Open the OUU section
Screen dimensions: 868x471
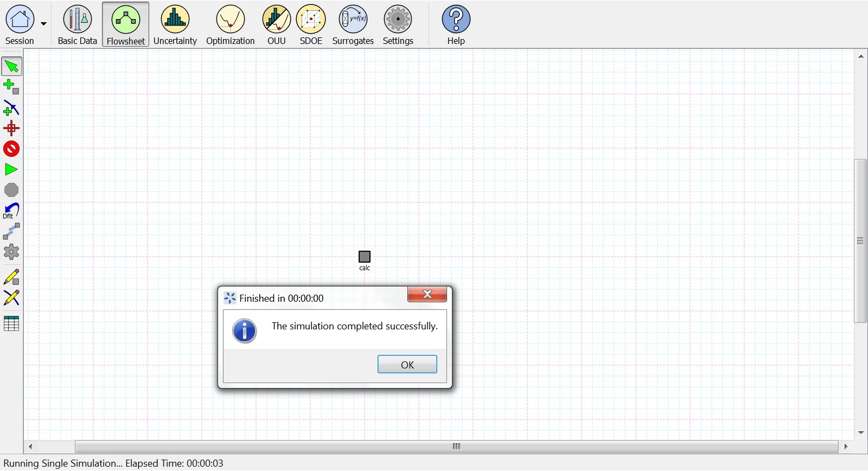pyautogui.click(x=277, y=24)
